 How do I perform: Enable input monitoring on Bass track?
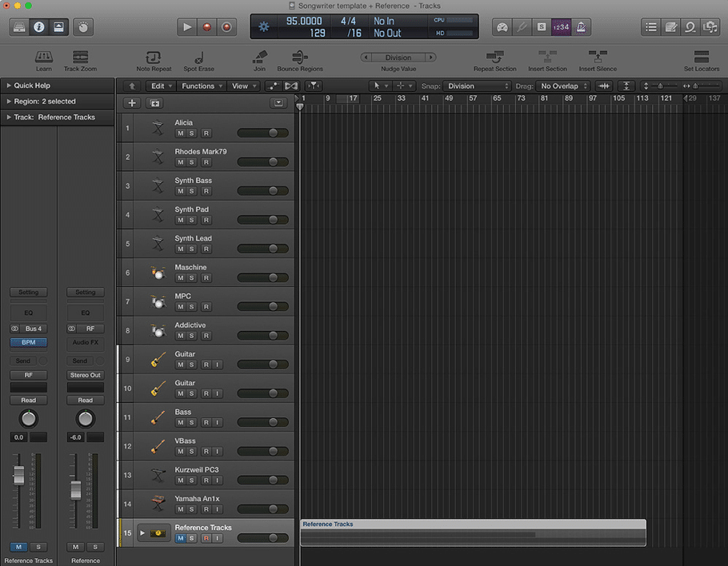click(217, 422)
